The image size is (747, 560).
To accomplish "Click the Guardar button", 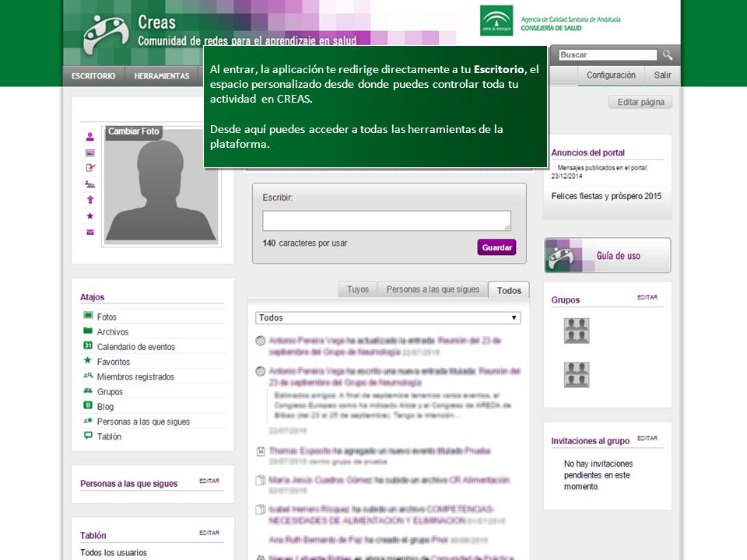I will pos(497,247).
